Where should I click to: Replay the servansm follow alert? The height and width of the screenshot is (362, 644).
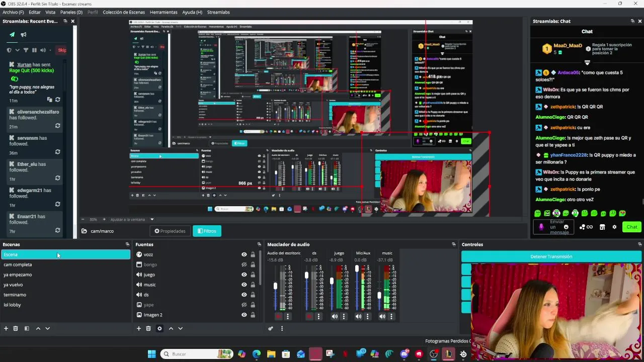pos(57,152)
